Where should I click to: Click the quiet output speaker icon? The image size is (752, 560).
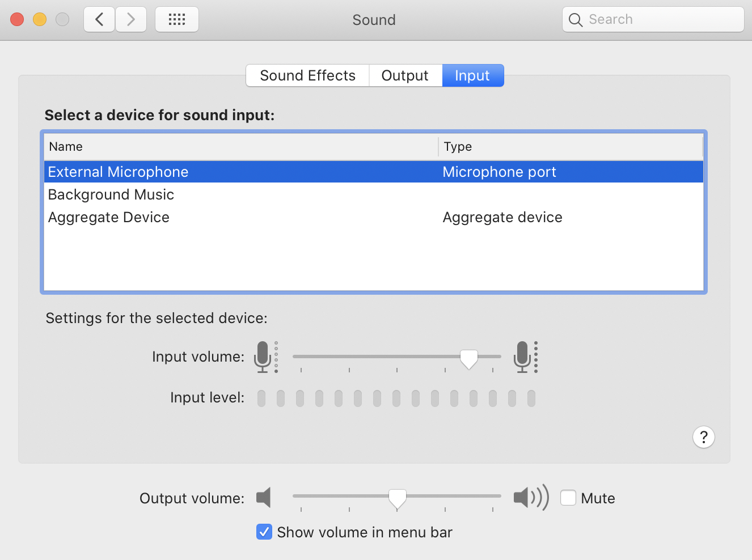264,498
